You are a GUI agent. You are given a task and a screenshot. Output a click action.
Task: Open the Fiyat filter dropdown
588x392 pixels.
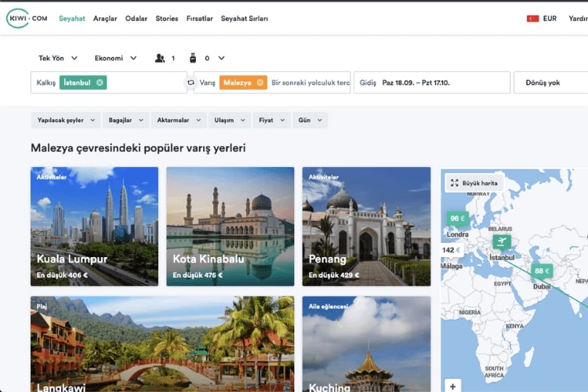click(x=272, y=120)
